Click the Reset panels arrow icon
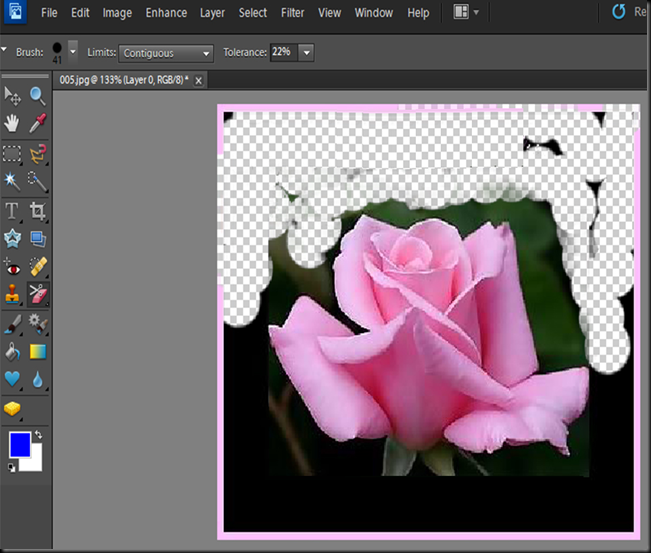Screen dimensions: 651x553 click(x=619, y=12)
